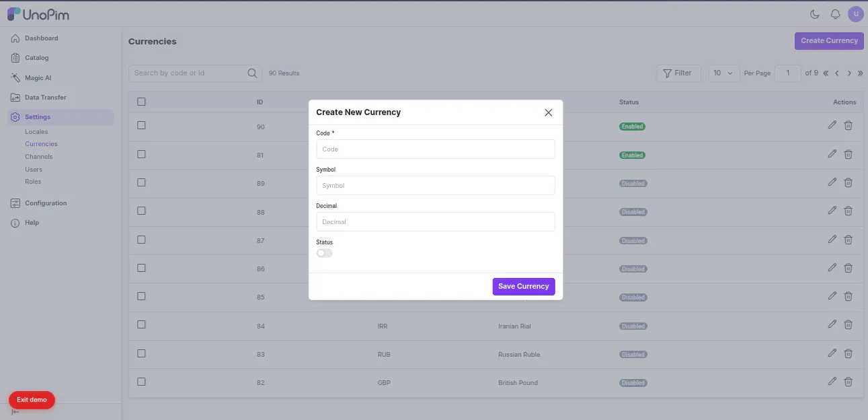Go to Users settings page

pyautogui.click(x=34, y=170)
